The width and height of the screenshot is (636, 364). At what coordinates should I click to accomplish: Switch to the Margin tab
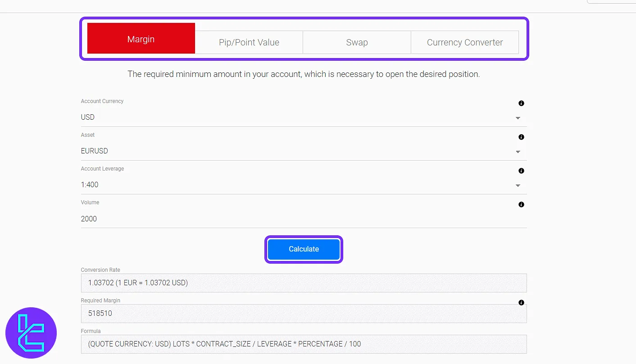click(141, 38)
